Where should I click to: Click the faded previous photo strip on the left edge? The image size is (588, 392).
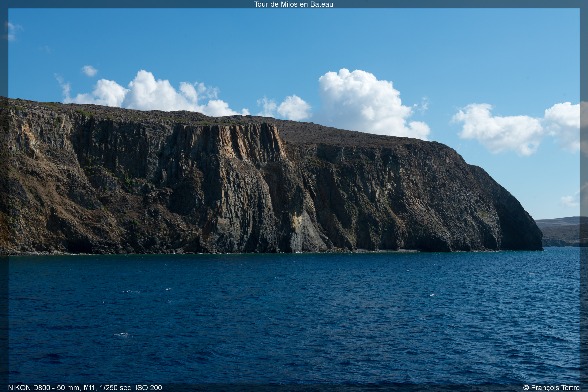pyautogui.click(x=4, y=196)
